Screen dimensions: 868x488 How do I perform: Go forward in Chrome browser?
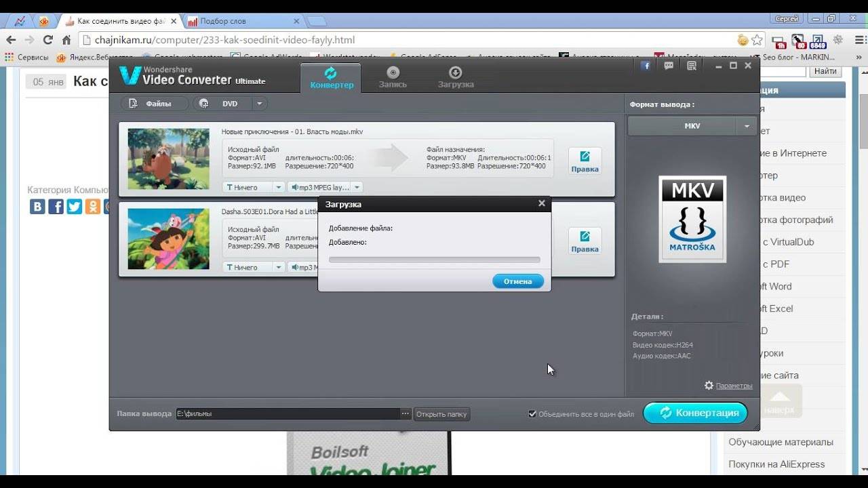(x=29, y=40)
